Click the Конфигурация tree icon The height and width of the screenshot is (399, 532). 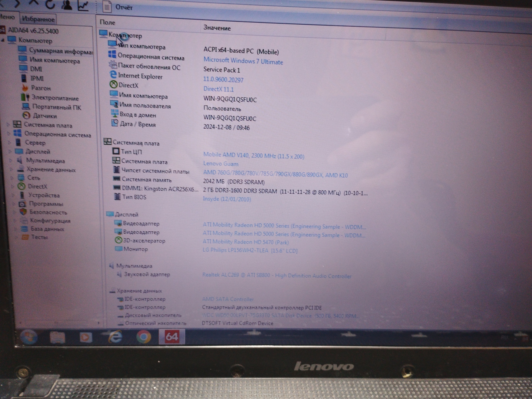24,221
